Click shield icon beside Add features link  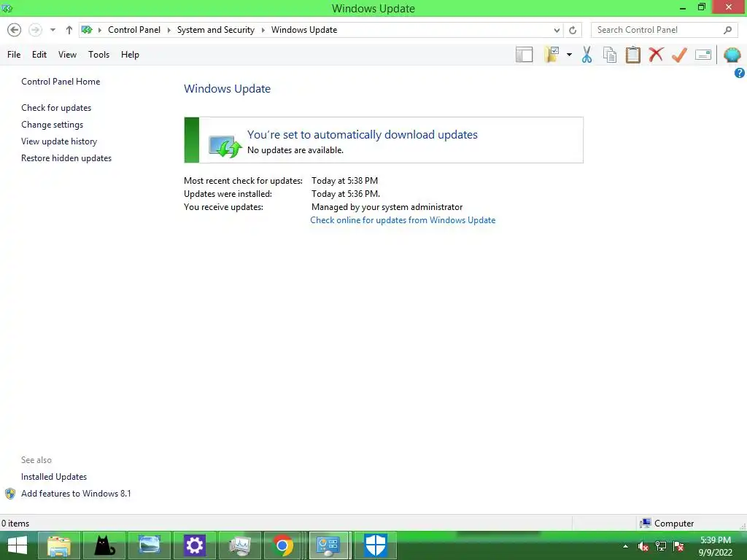click(10, 494)
